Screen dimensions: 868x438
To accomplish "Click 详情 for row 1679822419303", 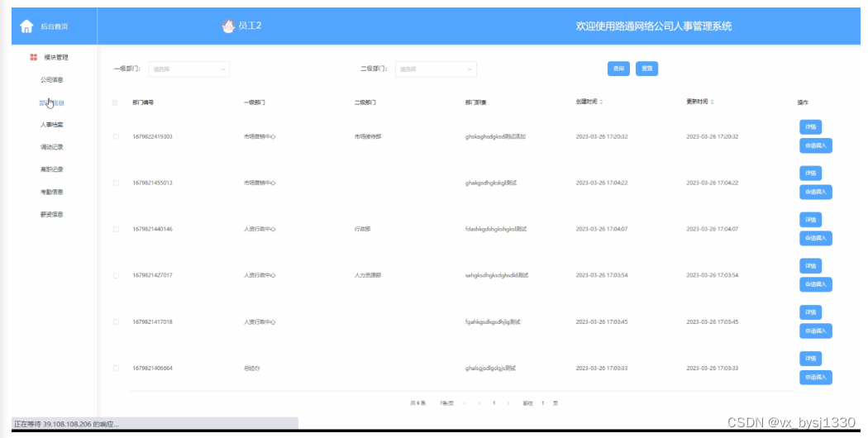I will tap(810, 126).
